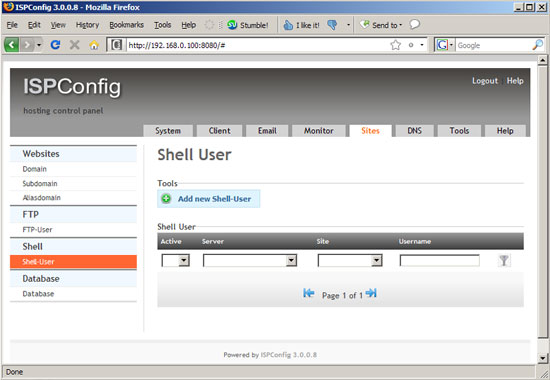Switch to the ISPConfig Help tab
550x380 pixels.
pos(505,131)
